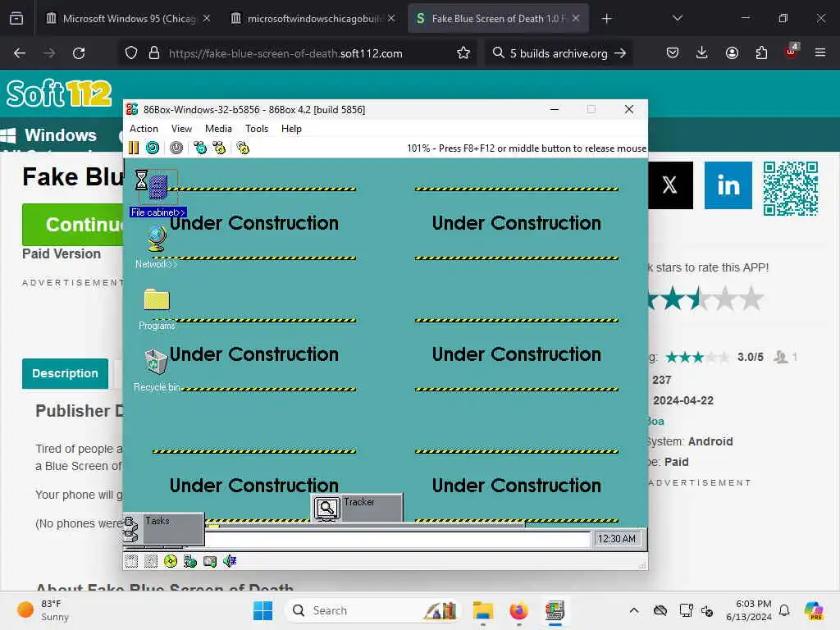This screenshot has height=630, width=840.
Task: Show hidden system tray icons
Action: [634, 610]
